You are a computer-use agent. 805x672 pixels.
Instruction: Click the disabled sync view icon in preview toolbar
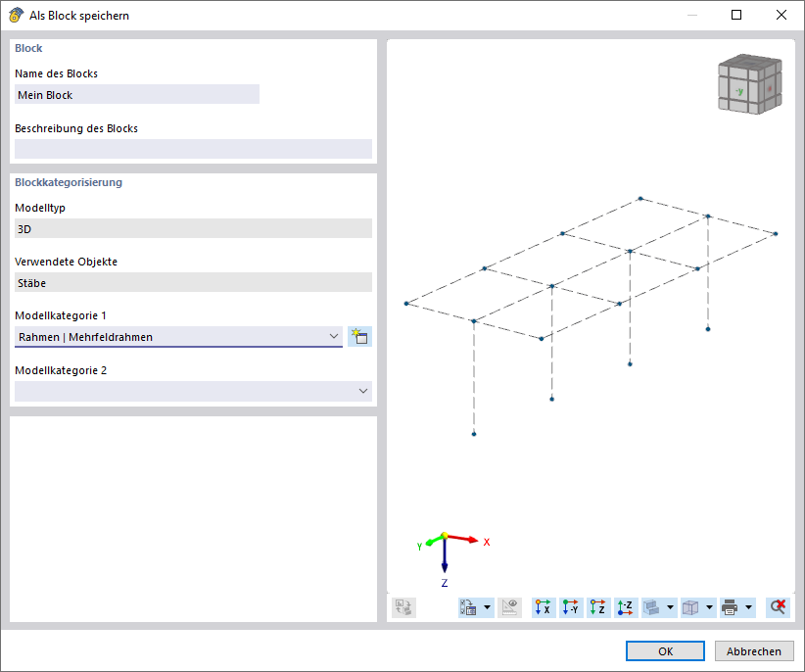(404, 607)
